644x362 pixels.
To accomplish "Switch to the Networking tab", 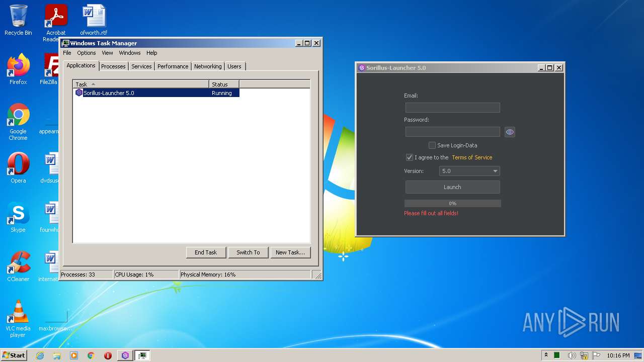I will coord(208,66).
